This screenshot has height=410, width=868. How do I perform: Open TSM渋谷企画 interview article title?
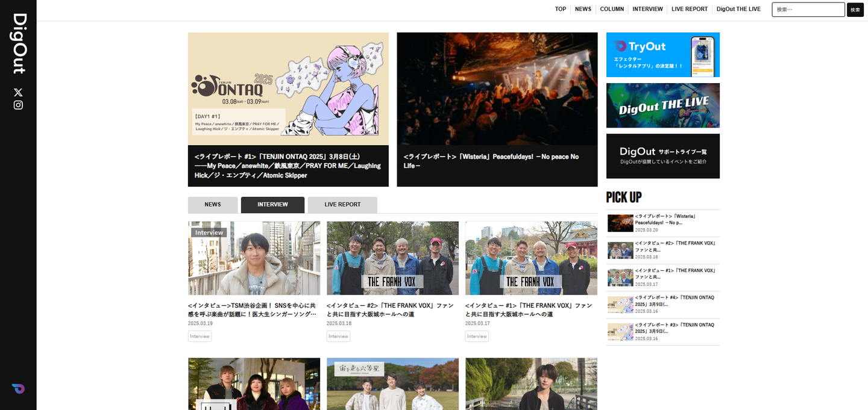(253, 310)
